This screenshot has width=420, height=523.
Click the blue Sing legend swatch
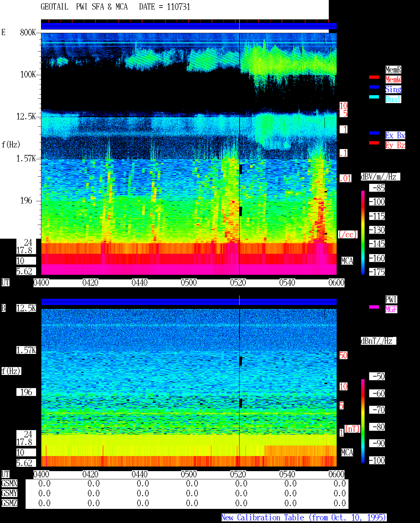[x=374, y=87]
